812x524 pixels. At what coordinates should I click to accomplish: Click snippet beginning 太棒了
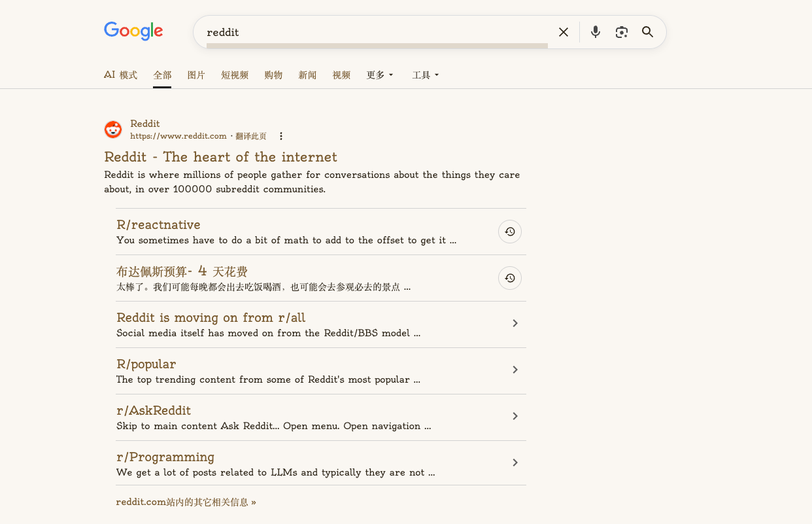[x=263, y=287]
